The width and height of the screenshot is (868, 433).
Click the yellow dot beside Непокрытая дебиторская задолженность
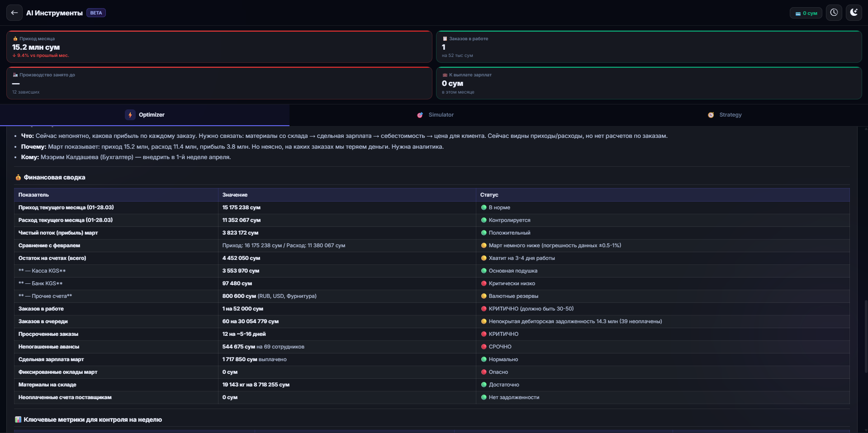pyautogui.click(x=484, y=321)
